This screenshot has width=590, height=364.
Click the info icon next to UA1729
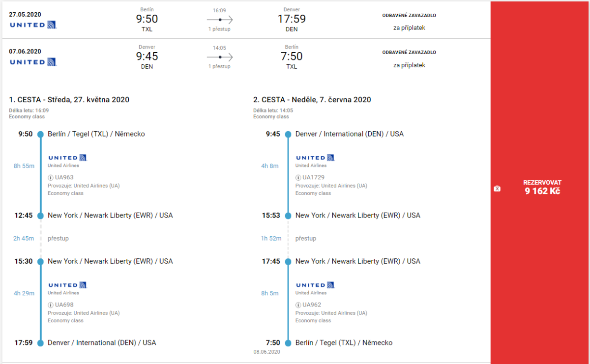(298, 177)
